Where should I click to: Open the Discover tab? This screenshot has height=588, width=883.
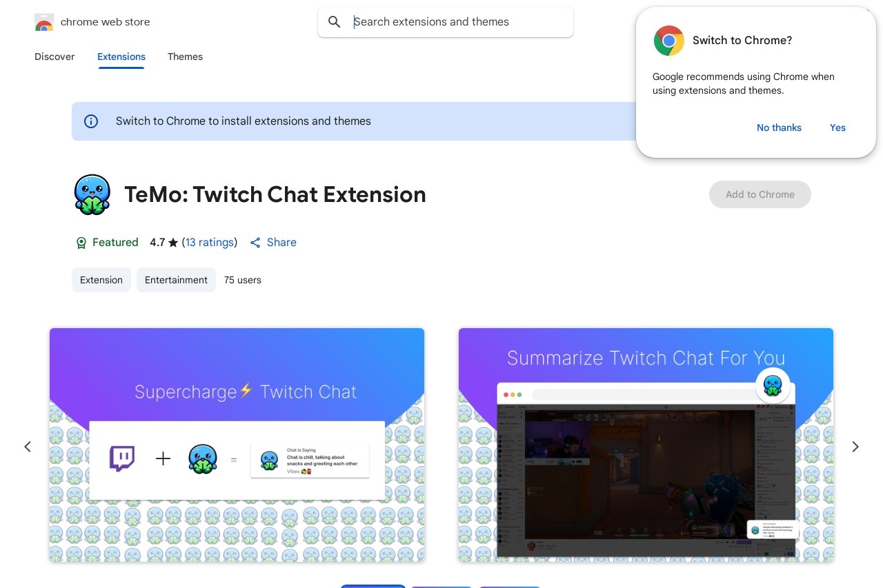54,57
